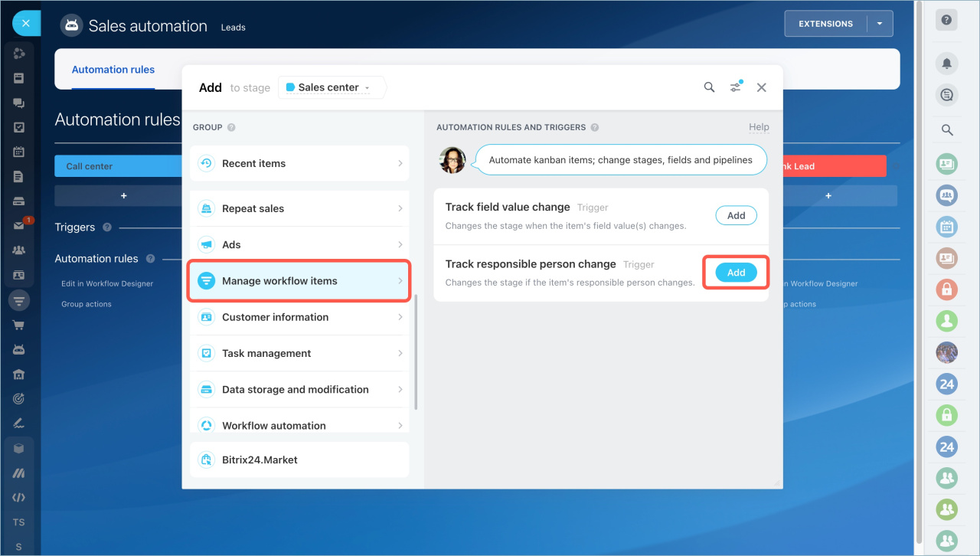
Task: Expand the Recent items group chevron
Action: tap(400, 163)
